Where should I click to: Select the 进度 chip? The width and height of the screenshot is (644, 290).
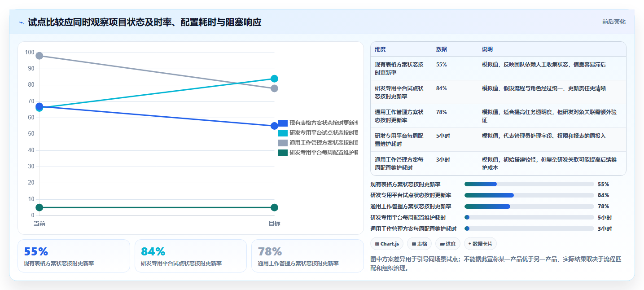point(448,244)
